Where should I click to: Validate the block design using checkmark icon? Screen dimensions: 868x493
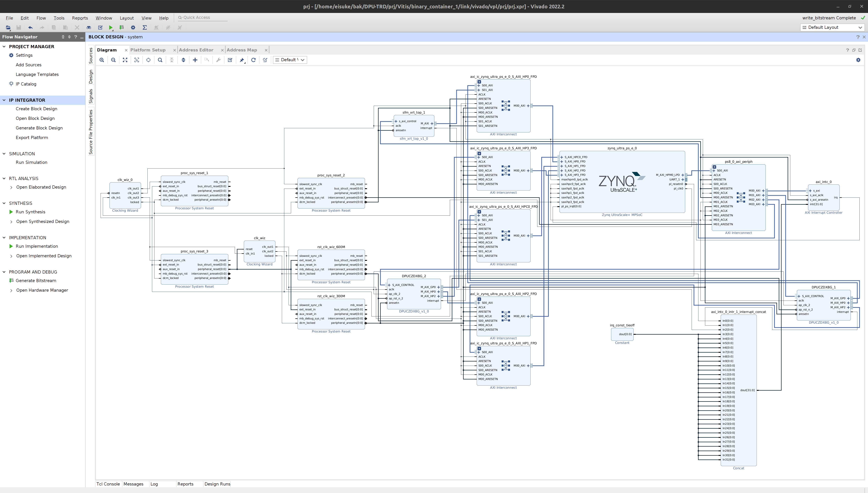pos(230,60)
